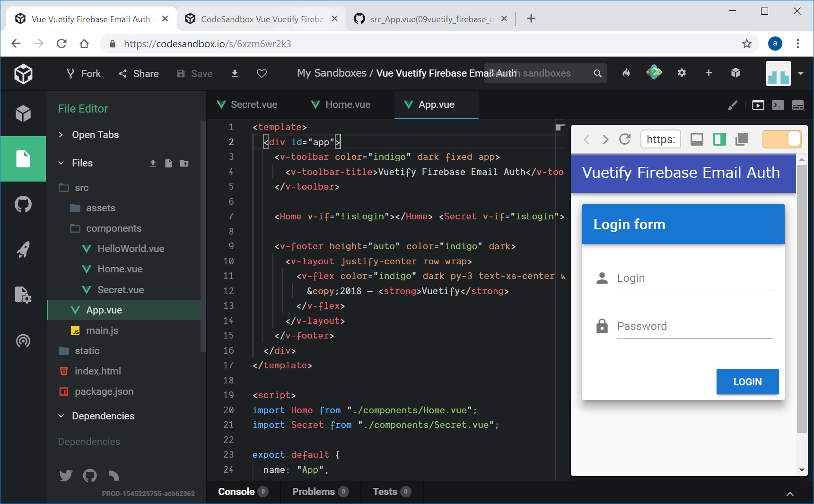Toggle the split editor/preview view mode
Viewport: 814px width, 504px height.
tap(719, 139)
